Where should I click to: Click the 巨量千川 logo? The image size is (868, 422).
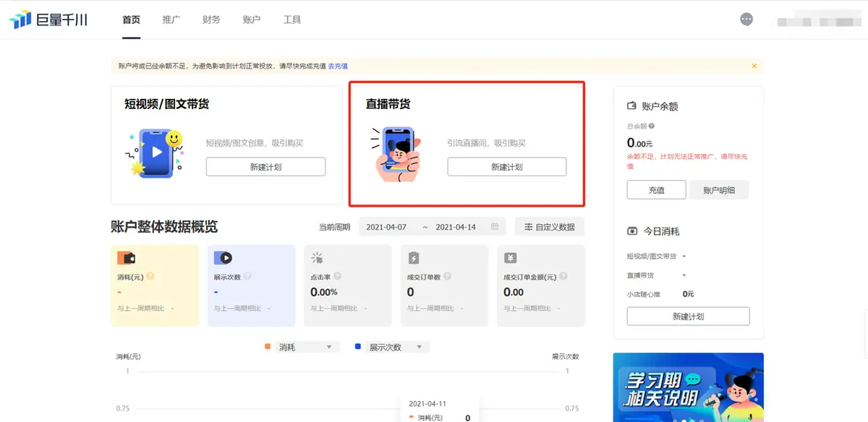pos(48,20)
